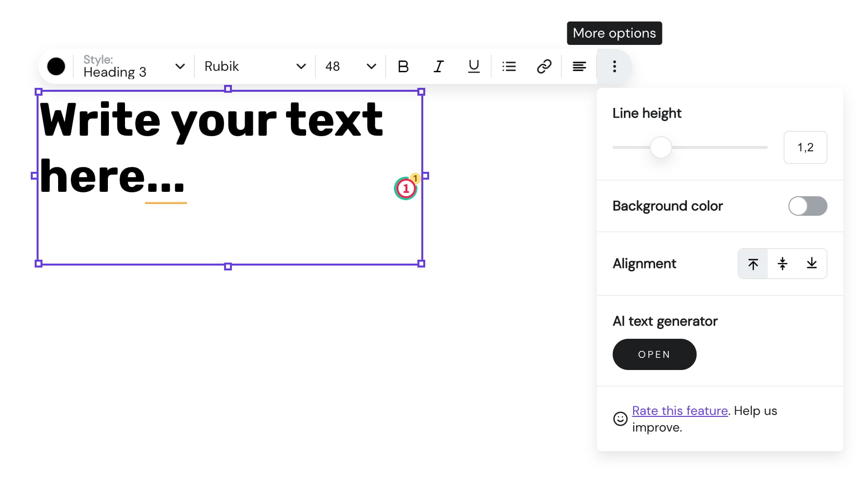The image size is (868, 494).
Task: Align text to vertical middle
Action: coord(783,264)
